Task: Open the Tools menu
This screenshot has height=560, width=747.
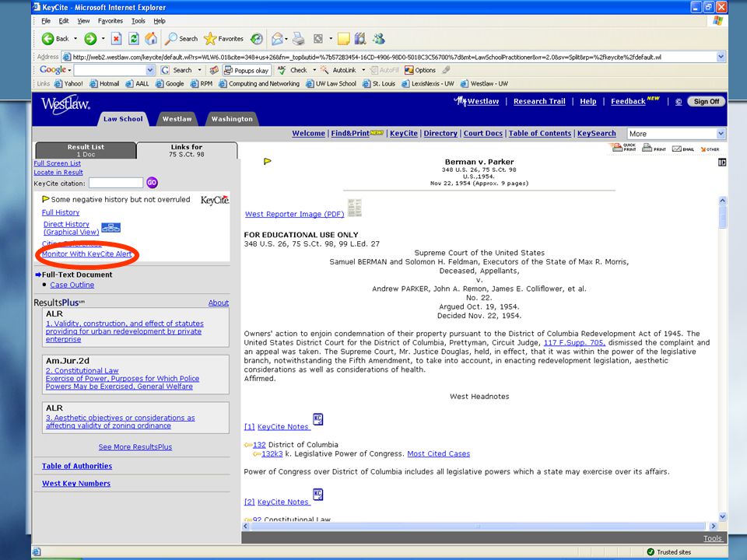Action: pos(139,21)
